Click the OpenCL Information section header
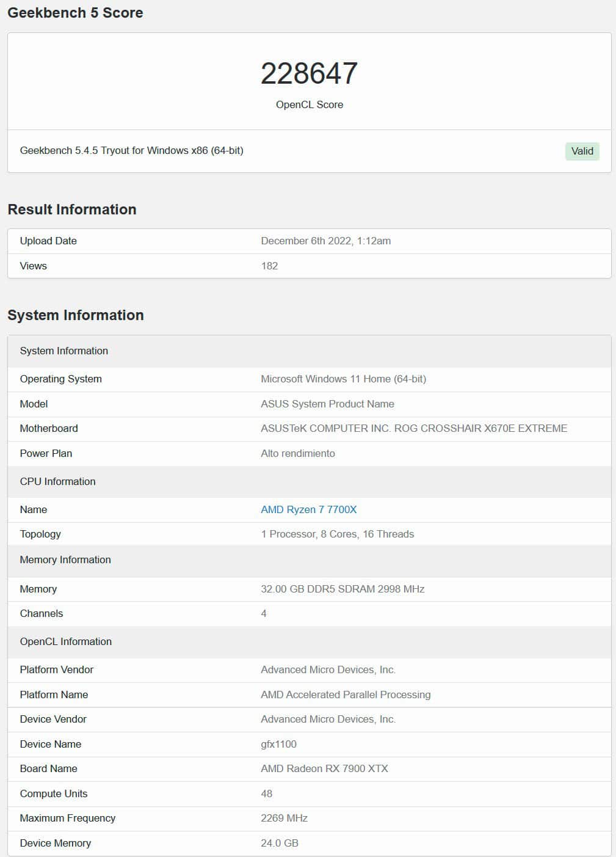This screenshot has width=616, height=857. (x=309, y=641)
